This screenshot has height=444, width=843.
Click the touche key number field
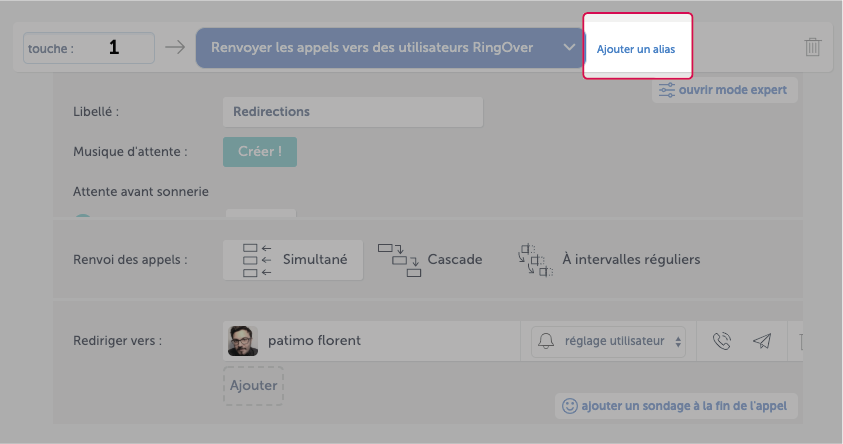tap(89, 48)
